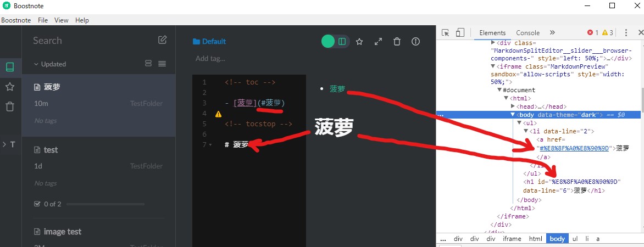The height and width of the screenshot is (247, 644).
Task: Show more DevTools tabs with the >> chevron
Action: click(552, 33)
